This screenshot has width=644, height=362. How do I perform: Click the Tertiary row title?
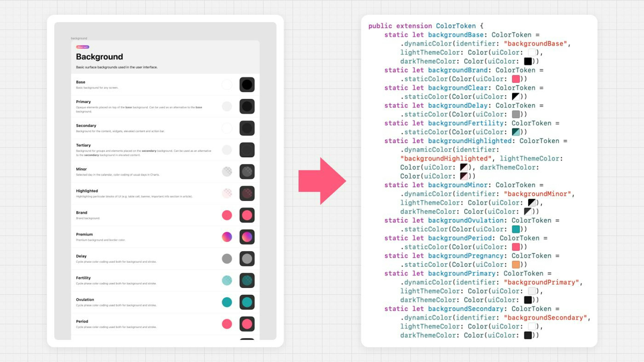pyautogui.click(x=83, y=145)
